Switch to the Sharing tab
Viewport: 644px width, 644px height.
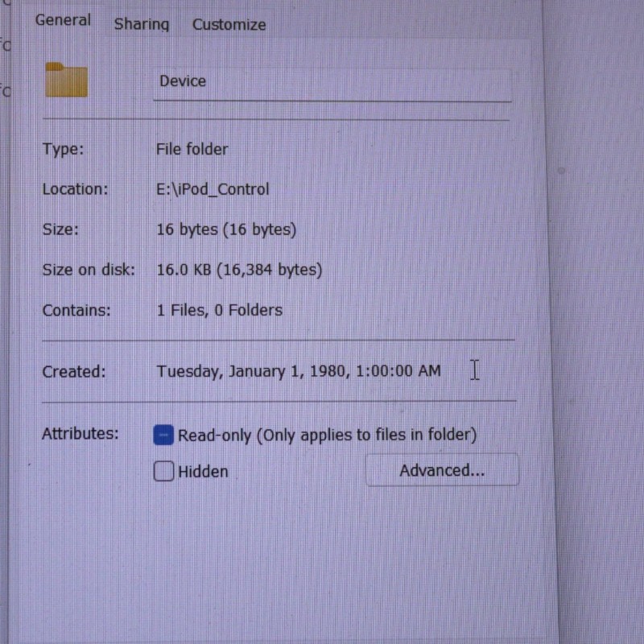click(142, 24)
